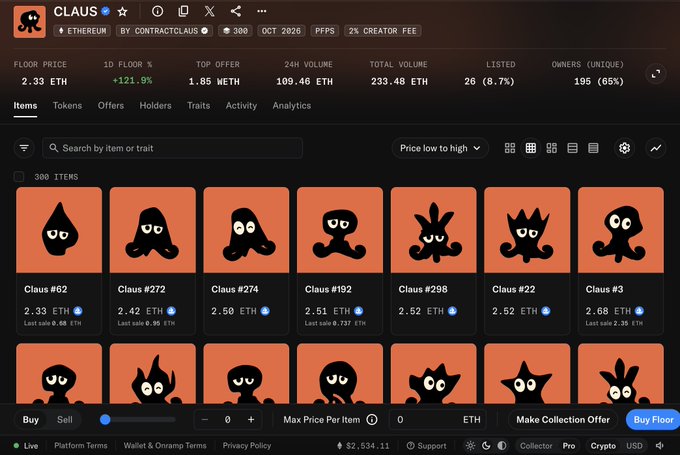Select the mosaic grid view icon
Viewport: 680px width, 455px height.
point(552,148)
